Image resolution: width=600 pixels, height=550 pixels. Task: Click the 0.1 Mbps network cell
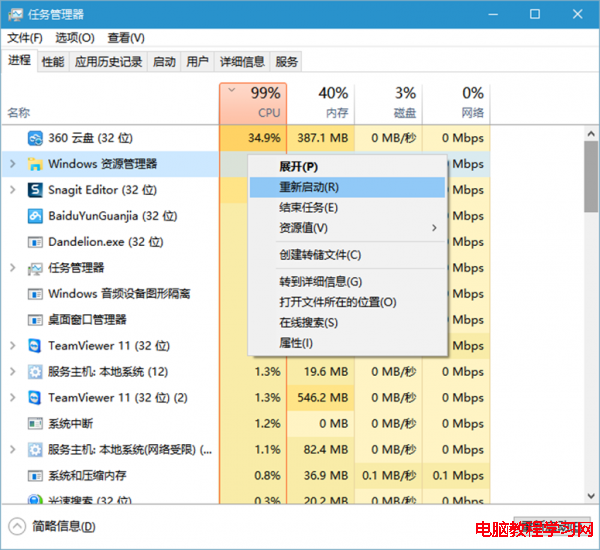tap(456, 476)
